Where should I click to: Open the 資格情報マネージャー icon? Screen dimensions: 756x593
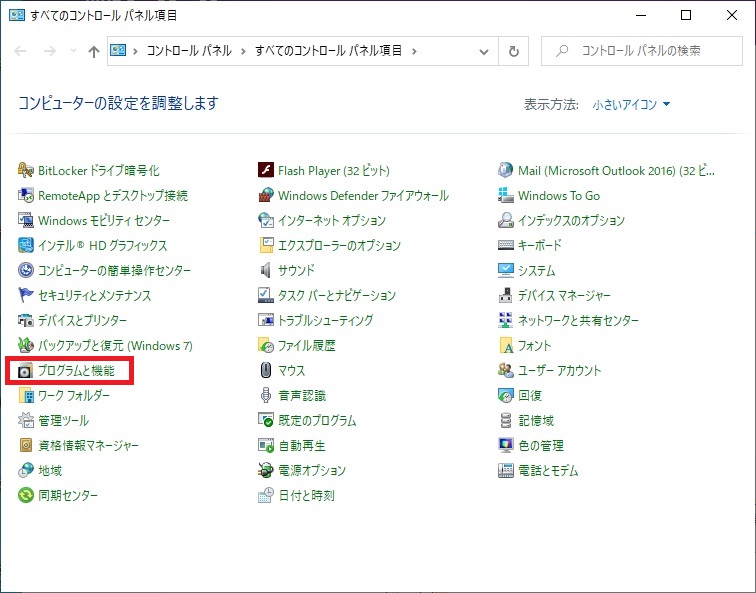(26, 445)
